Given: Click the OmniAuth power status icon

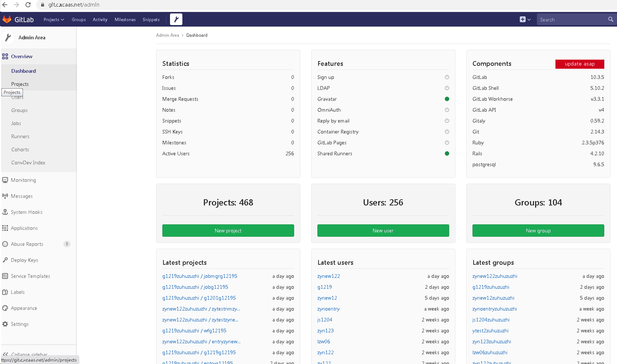Looking at the screenshot, I should coord(447,110).
